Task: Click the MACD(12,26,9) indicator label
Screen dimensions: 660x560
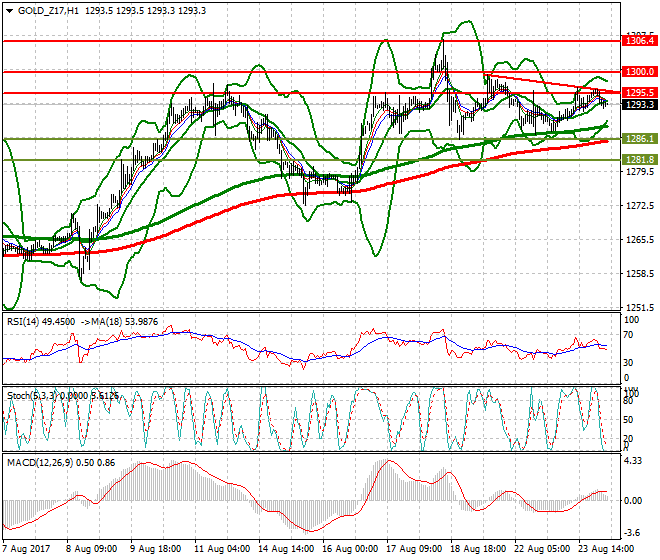Action: [x=36, y=465]
